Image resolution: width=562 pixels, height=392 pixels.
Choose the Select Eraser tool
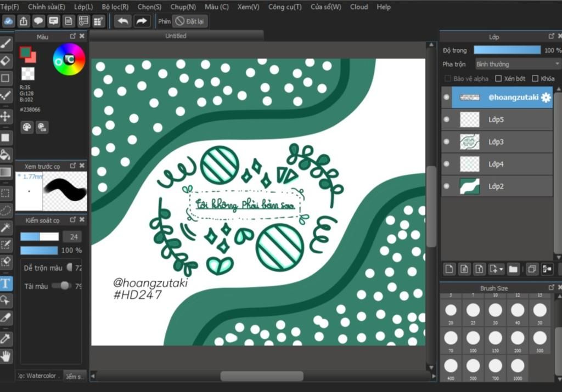[5, 262]
